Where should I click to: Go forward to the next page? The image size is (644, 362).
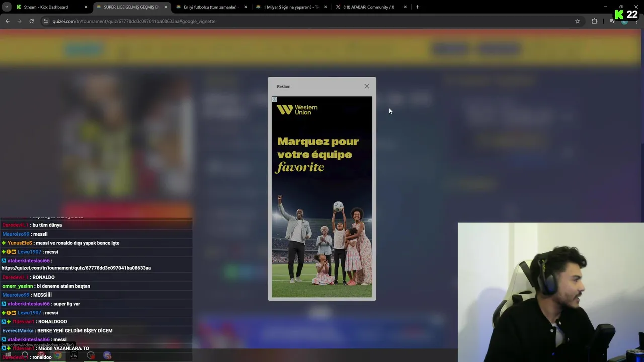pyautogui.click(x=19, y=21)
